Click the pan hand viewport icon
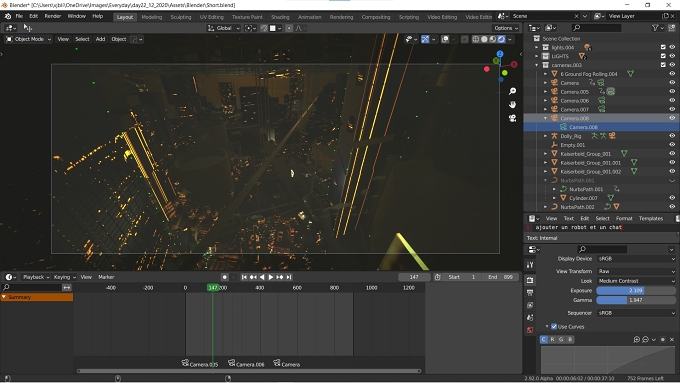Screen dimensions: 680x383 pyautogui.click(x=512, y=105)
